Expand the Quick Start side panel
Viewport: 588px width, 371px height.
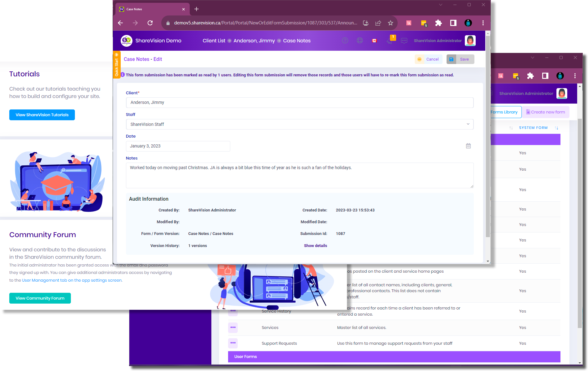pos(116,65)
